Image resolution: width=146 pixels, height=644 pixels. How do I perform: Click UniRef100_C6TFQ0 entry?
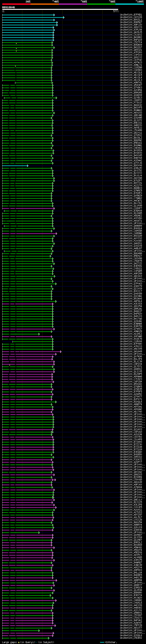[131, 60]
